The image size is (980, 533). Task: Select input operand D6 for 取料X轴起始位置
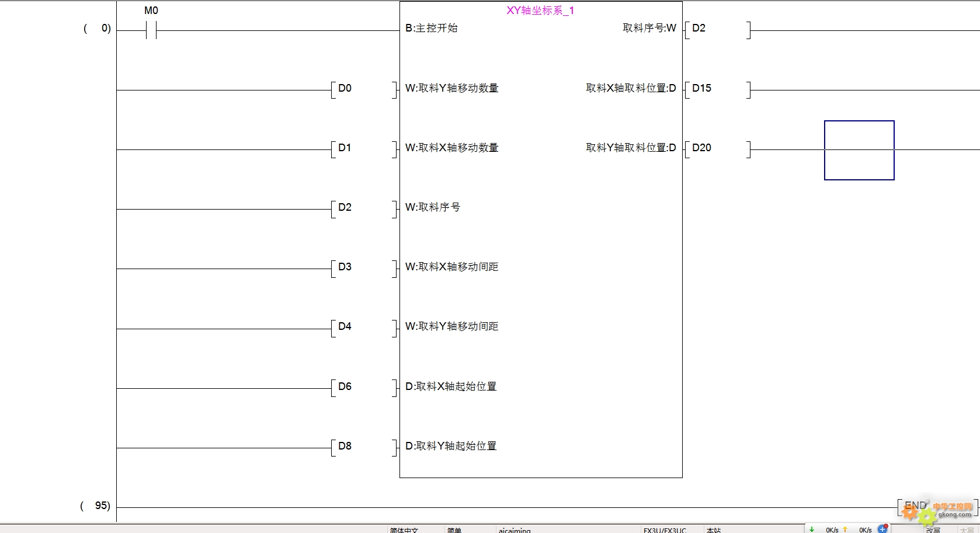(x=364, y=388)
